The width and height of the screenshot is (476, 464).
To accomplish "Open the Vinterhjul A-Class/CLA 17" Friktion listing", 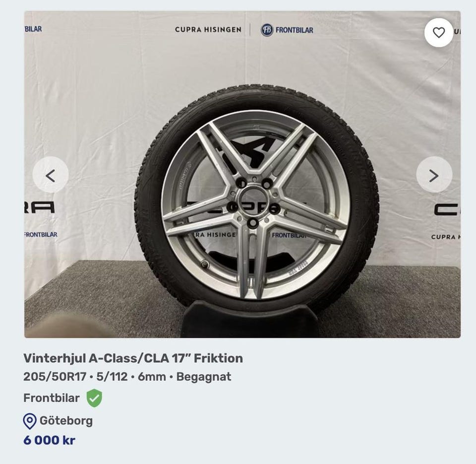I will tap(133, 358).
